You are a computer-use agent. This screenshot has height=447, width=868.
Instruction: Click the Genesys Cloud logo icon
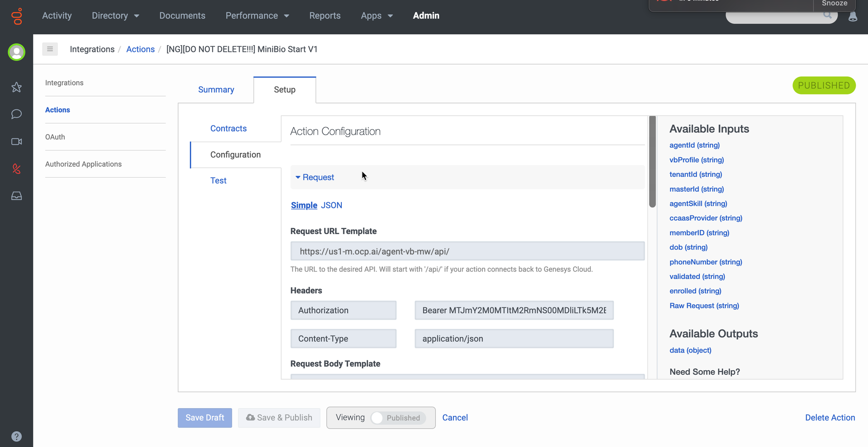(17, 17)
